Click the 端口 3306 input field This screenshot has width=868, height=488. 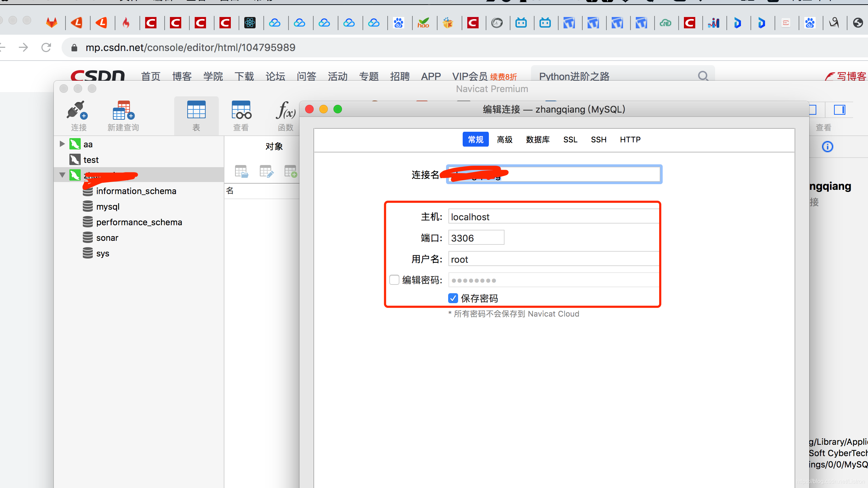476,237
